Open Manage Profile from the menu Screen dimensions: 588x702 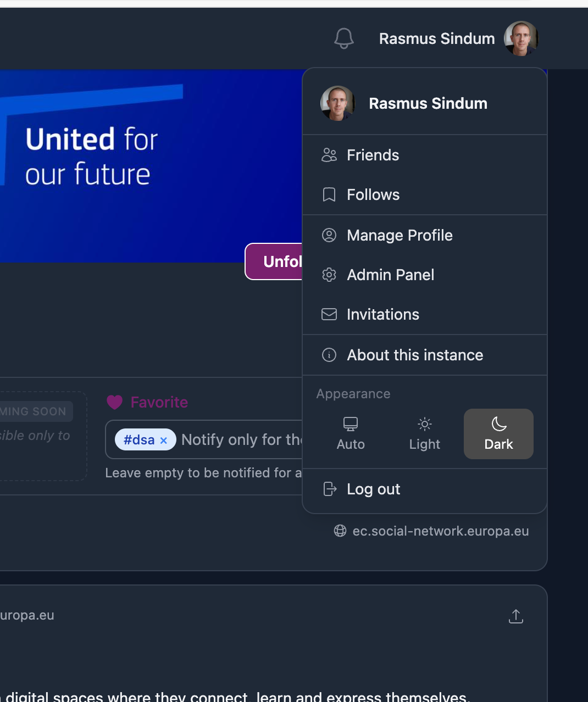pos(400,236)
